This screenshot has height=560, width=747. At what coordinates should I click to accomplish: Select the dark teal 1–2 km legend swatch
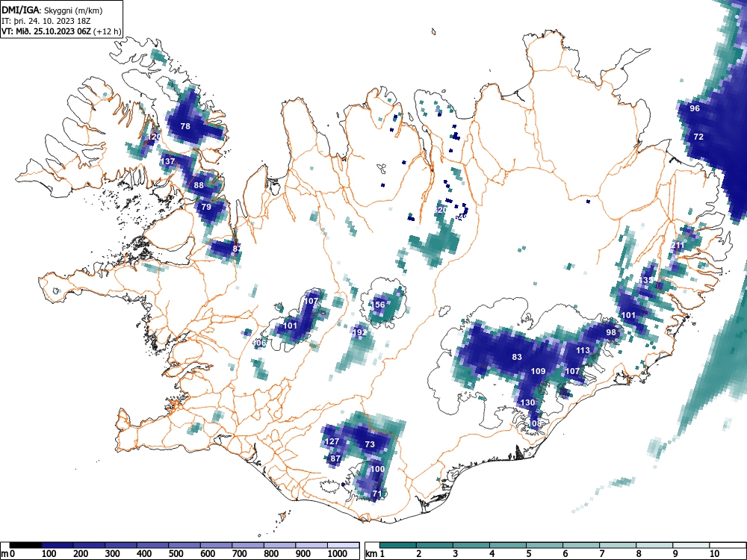pyautogui.click(x=398, y=545)
